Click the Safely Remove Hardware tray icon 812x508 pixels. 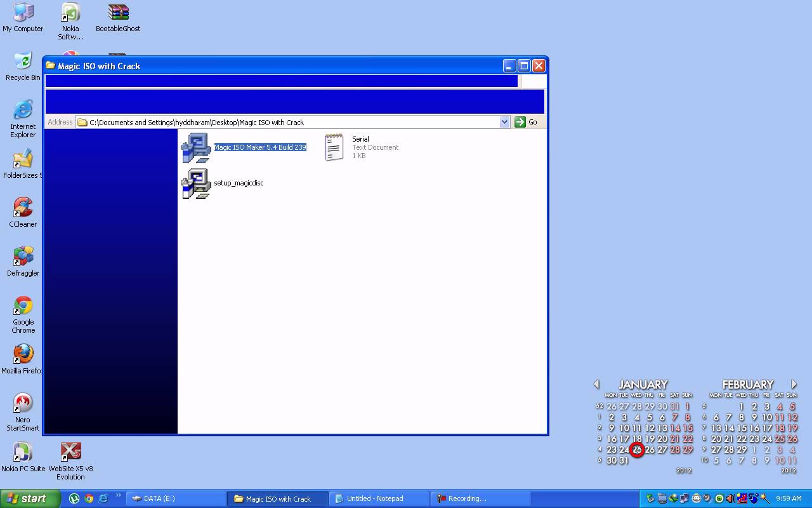point(650,498)
